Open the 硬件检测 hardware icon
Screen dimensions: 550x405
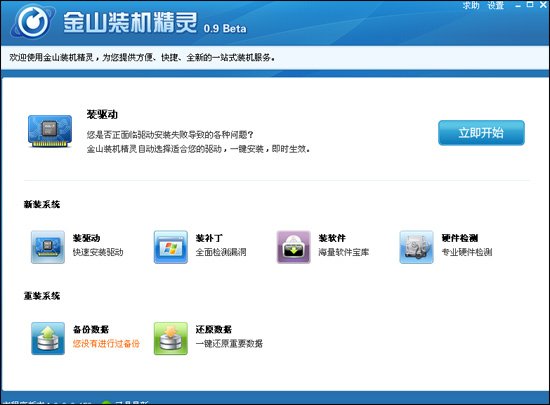[x=416, y=247]
